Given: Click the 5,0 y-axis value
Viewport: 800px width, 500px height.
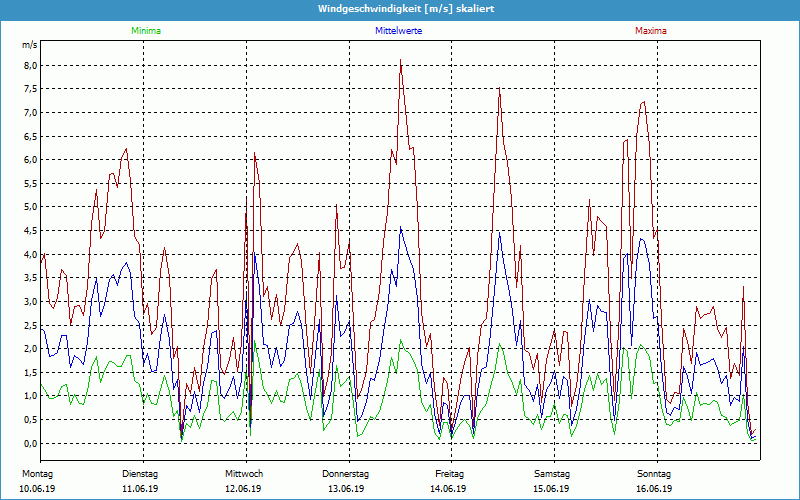Looking at the screenshot, I should [x=29, y=207].
